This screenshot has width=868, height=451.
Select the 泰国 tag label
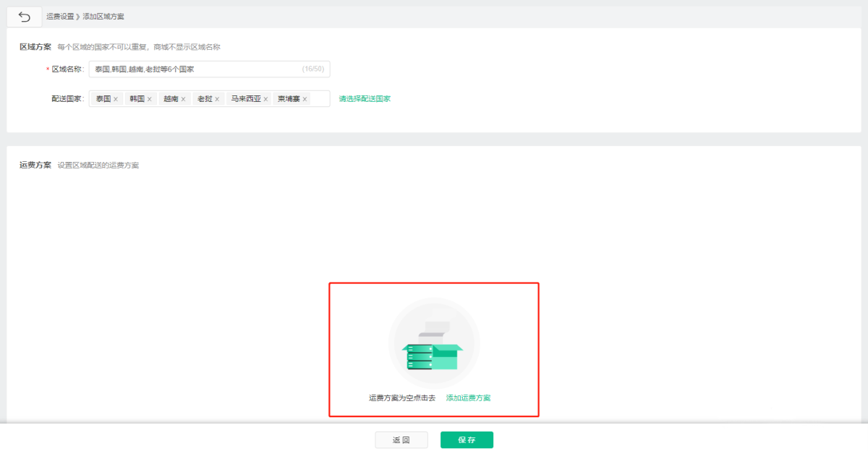[103, 99]
